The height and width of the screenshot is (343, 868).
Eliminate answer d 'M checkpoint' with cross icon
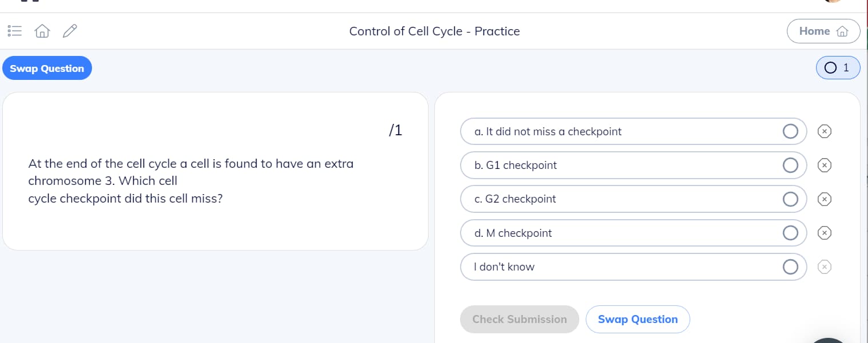click(x=825, y=233)
